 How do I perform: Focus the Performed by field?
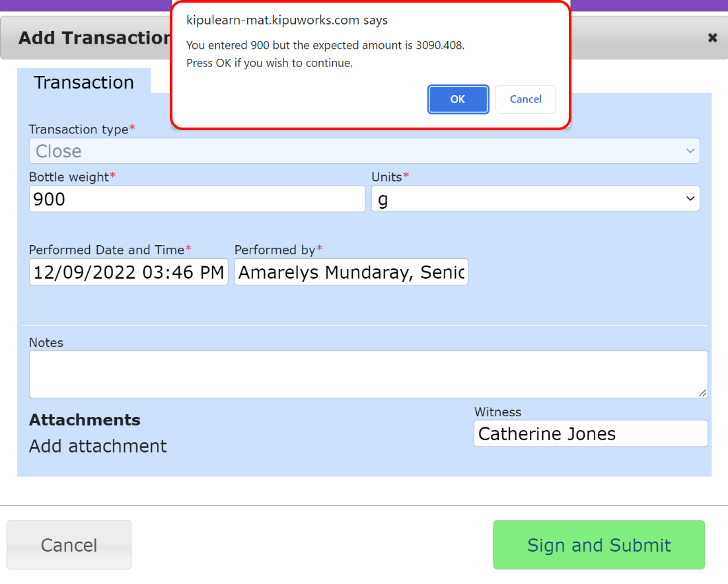tap(351, 272)
